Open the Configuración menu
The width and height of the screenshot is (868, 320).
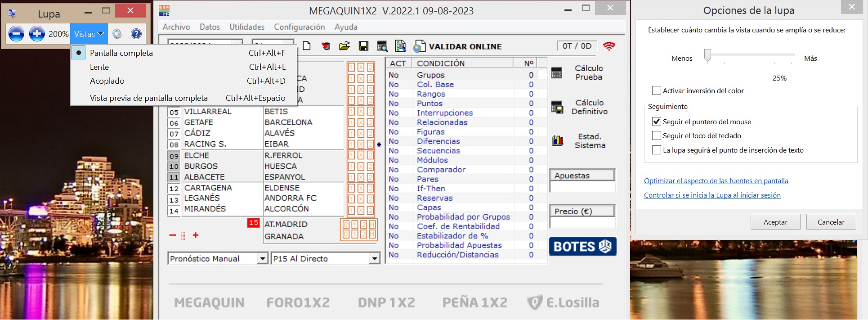pyautogui.click(x=300, y=27)
